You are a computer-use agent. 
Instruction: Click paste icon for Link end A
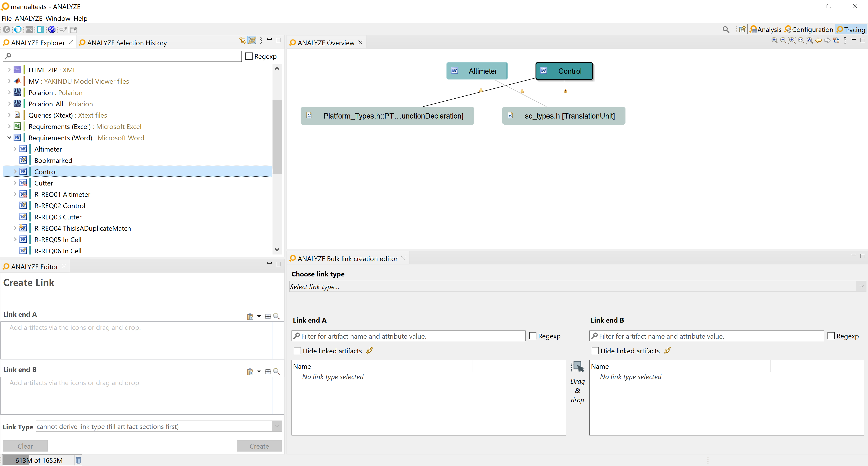(250, 316)
